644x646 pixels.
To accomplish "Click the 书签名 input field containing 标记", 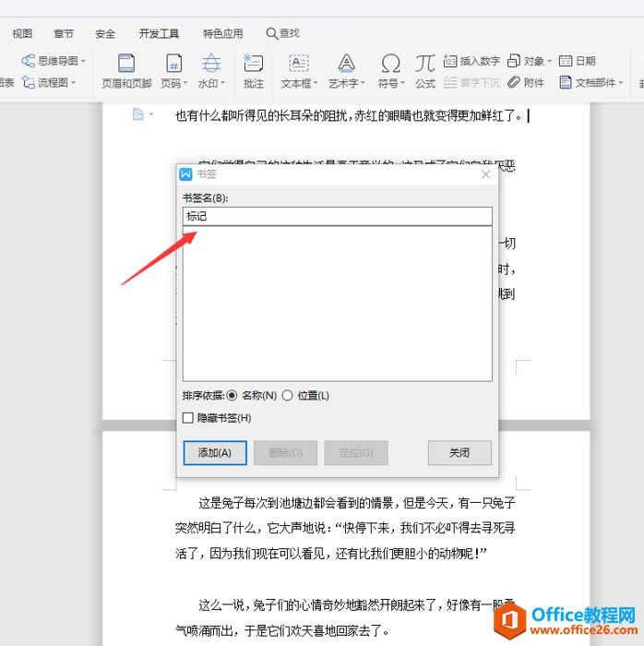I will (x=338, y=216).
